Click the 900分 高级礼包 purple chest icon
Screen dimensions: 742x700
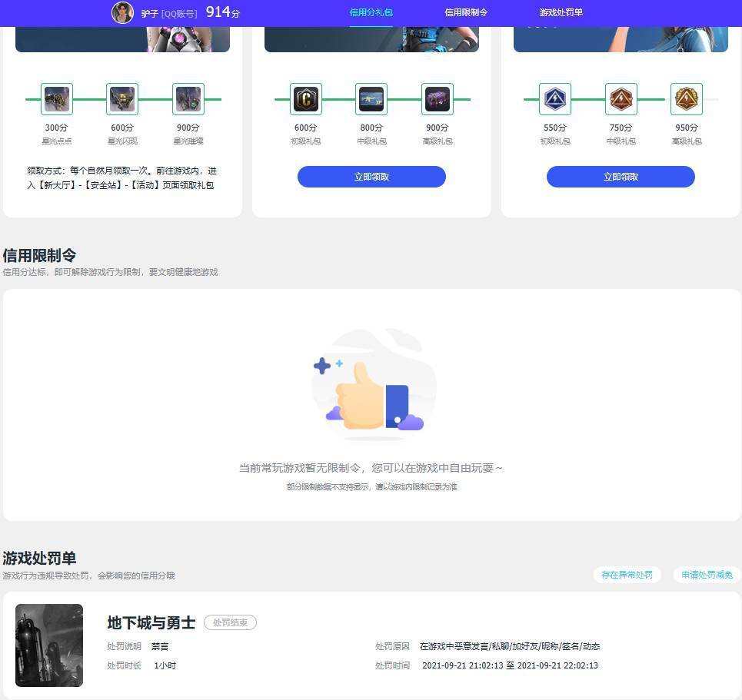click(x=438, y=99)
